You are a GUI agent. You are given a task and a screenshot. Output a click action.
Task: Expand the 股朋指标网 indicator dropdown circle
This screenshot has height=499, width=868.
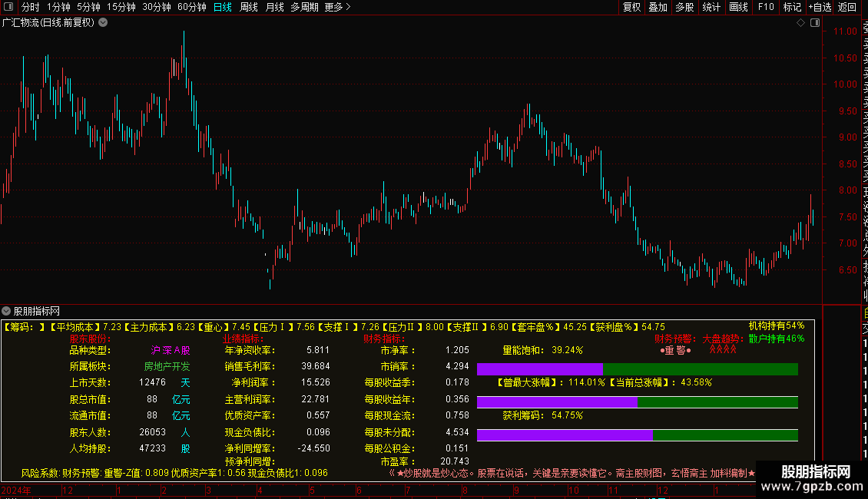click(x=6, y=311)
